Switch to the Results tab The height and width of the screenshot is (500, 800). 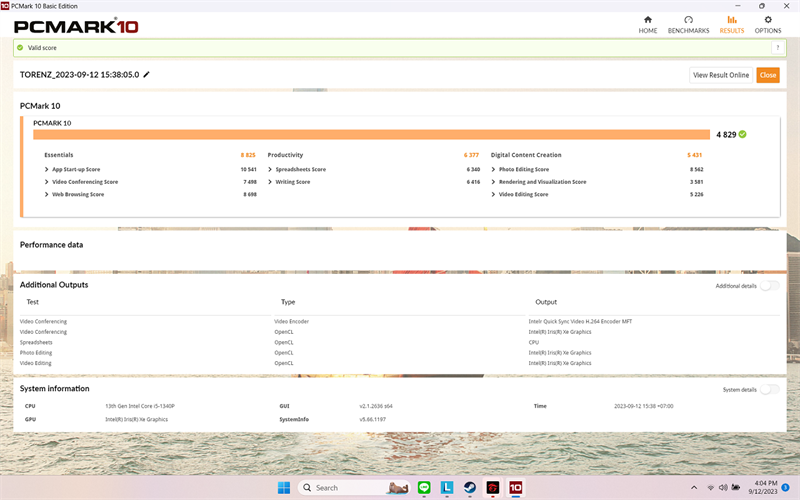[732, 24]
